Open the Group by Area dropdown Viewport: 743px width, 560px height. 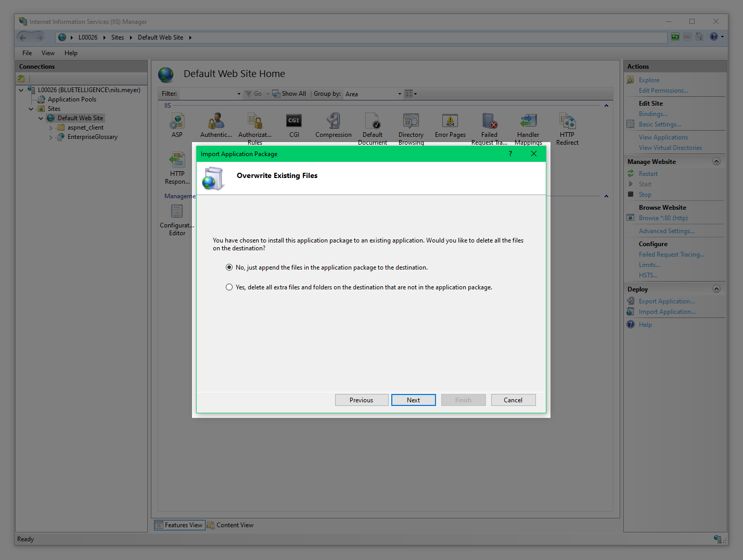click(399, 94)
